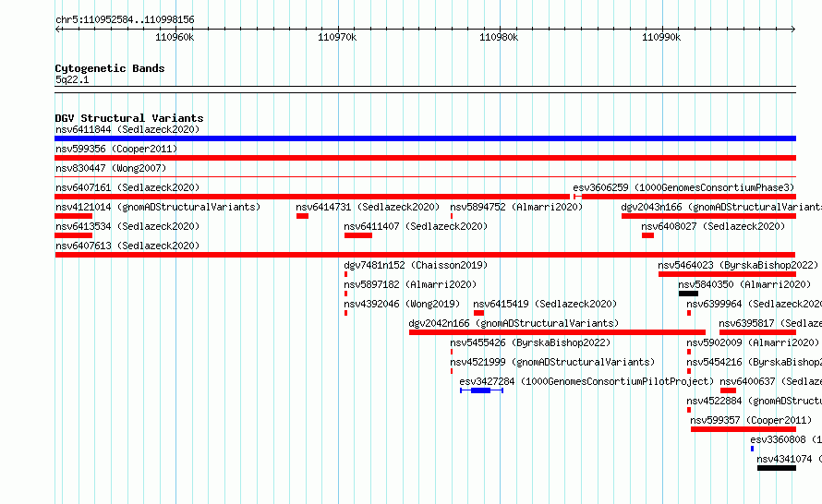Screen dimensions: 822x504
Task: Click the 110970k ruler position
Action: tap(337, 37)
